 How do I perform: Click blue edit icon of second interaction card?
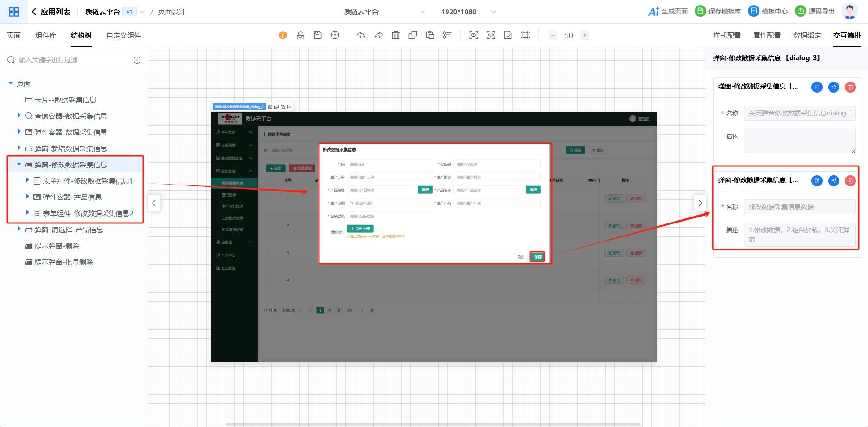(x=817, y=181)
